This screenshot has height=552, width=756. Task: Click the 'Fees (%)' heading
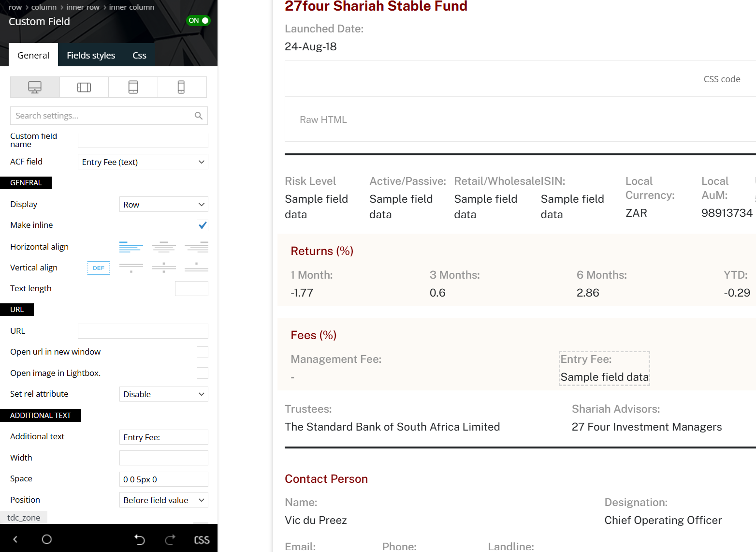[x=314, y=335]
